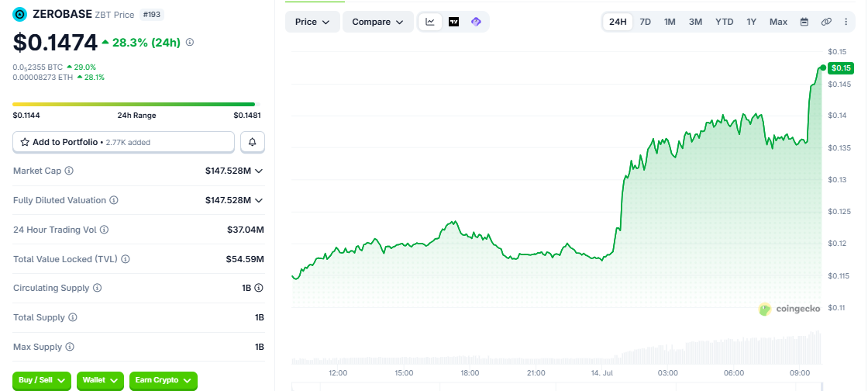
Task: Click the $54.59M TVL value
Action: point(245,258)
